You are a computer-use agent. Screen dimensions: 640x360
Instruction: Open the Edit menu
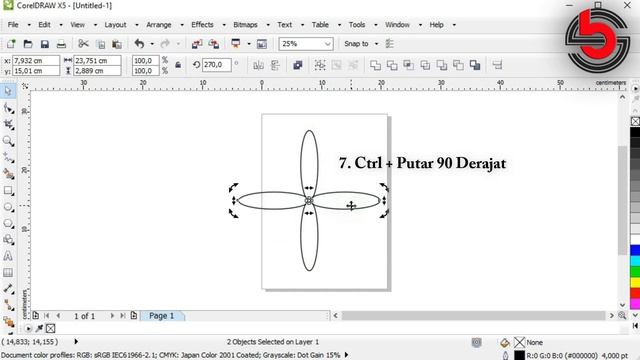[x=44, y=24]
